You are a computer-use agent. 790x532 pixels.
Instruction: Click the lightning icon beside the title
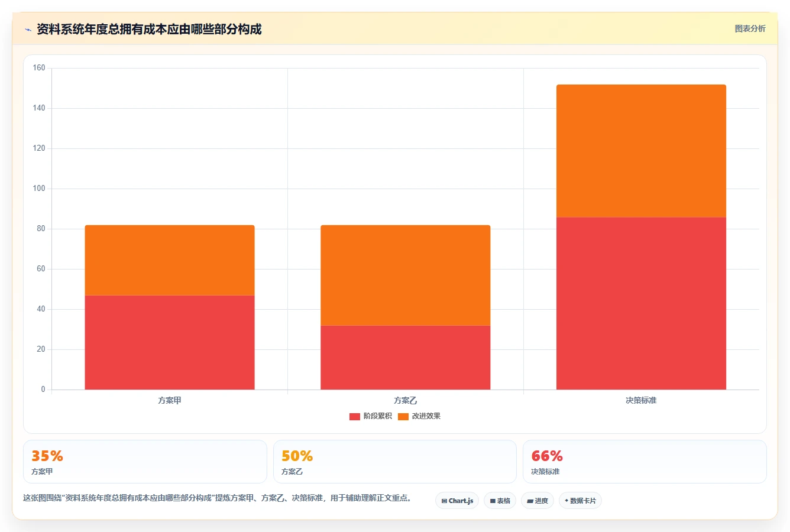click(x=28, y=30)
